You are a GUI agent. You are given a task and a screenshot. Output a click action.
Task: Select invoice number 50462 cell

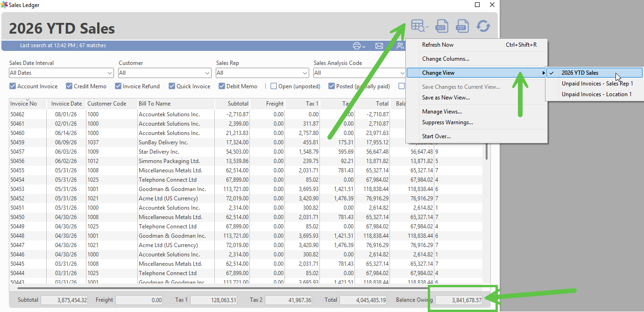(28, 114)
